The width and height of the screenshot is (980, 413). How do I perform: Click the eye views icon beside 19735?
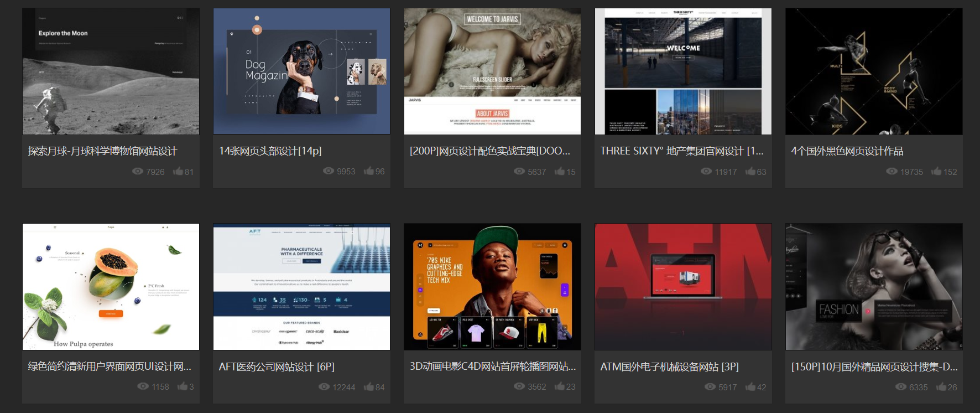click(x=892, y=172)
